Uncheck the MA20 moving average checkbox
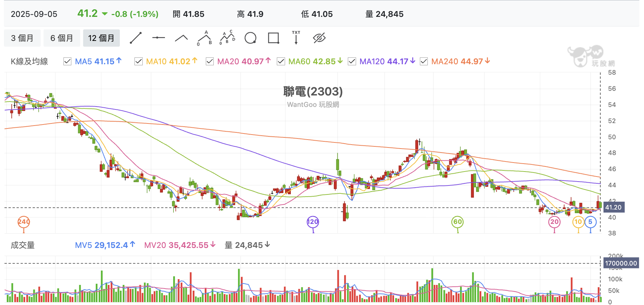 (x=210, y=61)
